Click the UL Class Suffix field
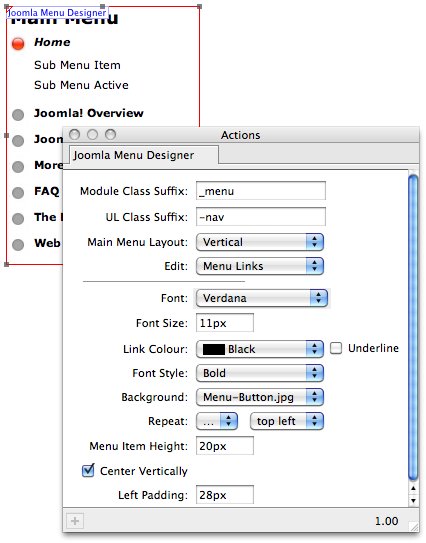Viewport: 426px width, 543px height. pyautogui.click(x=261, y=217)
